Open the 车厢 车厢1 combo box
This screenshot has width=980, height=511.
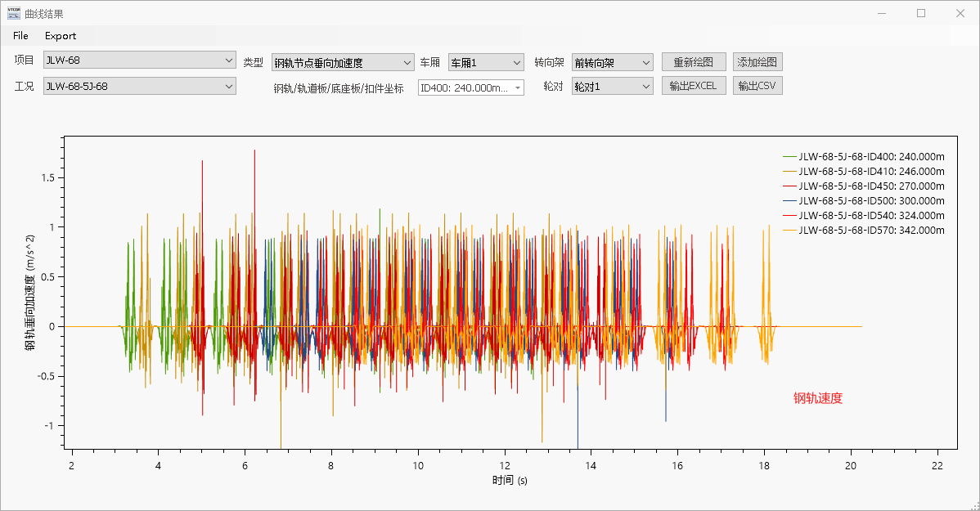point(485,62)
